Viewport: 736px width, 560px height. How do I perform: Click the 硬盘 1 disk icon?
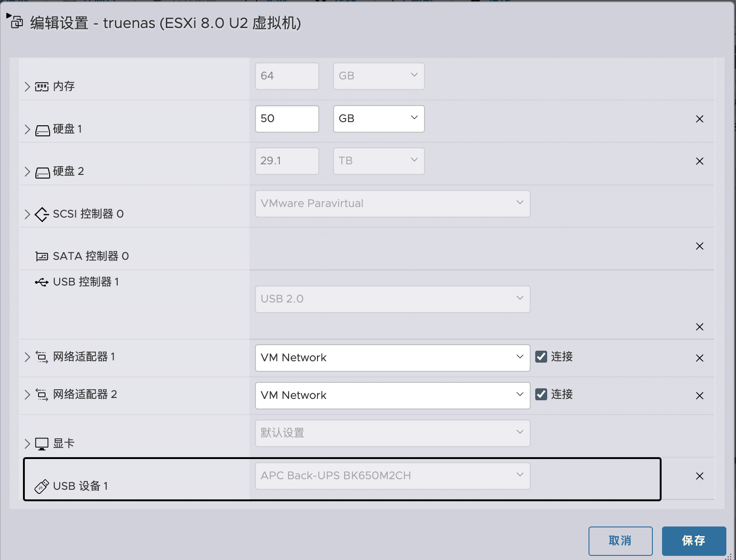click(42, 131)
